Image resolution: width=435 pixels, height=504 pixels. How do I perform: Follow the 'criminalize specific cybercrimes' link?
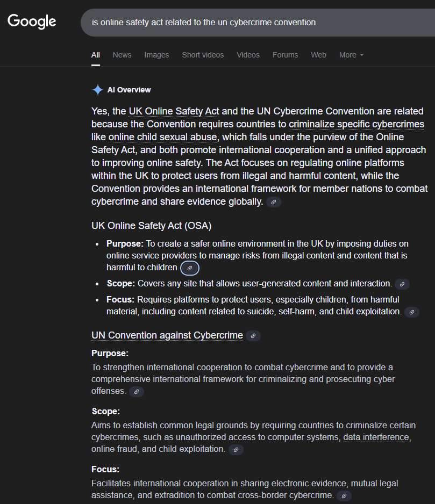(x=356, y=124)
